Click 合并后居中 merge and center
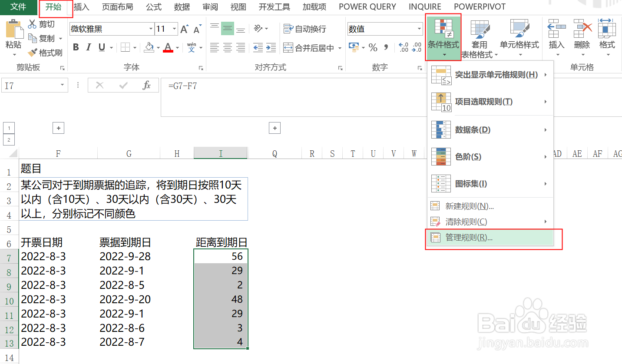 pyautogui.click(x=309, y=48)
